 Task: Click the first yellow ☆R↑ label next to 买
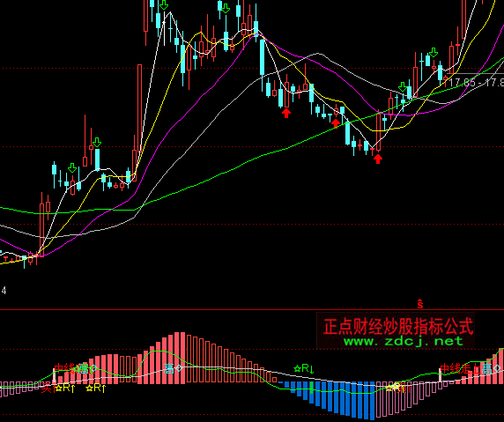coord(65,389)
